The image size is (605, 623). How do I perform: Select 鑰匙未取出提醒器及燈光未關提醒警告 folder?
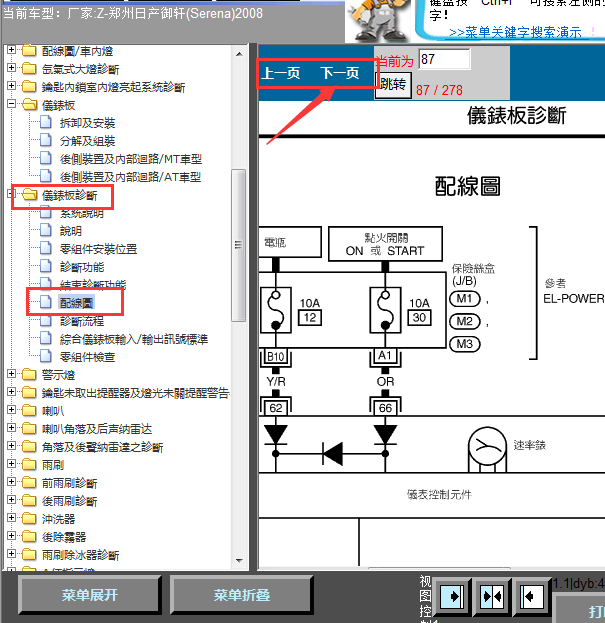point(135,393)
